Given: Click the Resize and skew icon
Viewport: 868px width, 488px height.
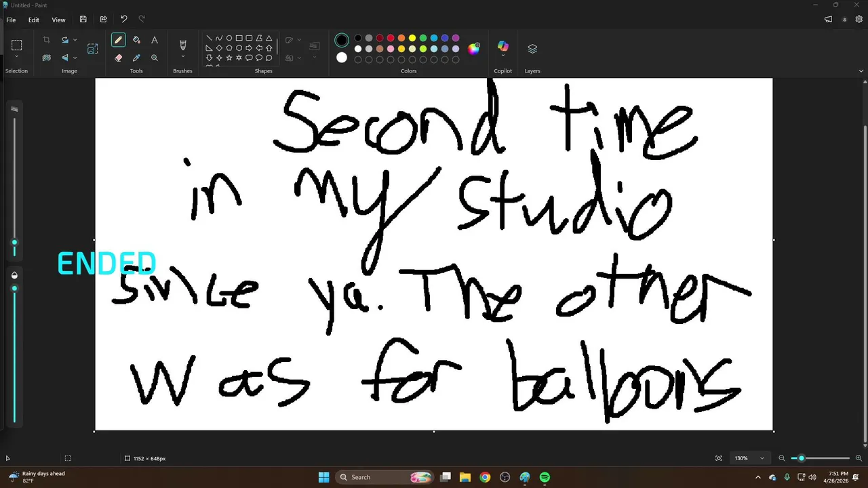Looking at the screenshot, I should click(93, 49).
